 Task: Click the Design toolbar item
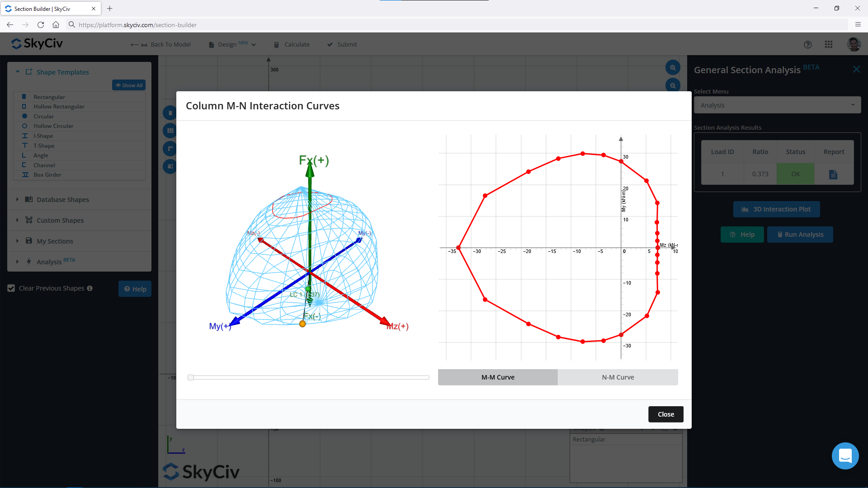[231, 44]
